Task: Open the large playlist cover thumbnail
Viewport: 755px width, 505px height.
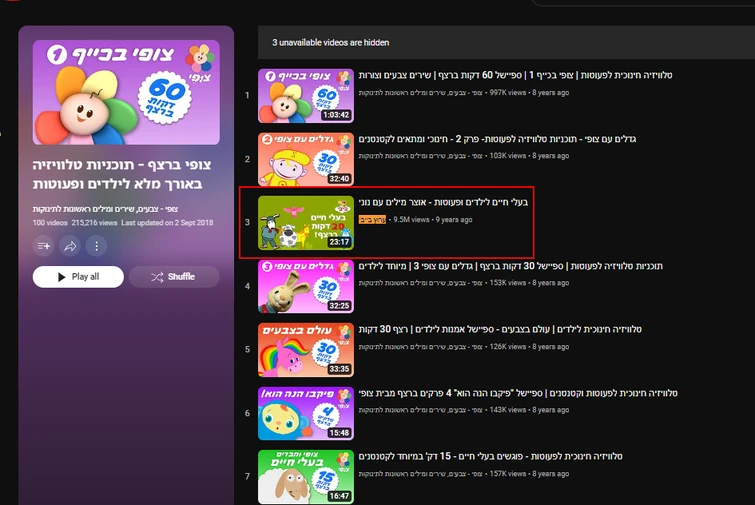Action: click(x=126, y=92)
